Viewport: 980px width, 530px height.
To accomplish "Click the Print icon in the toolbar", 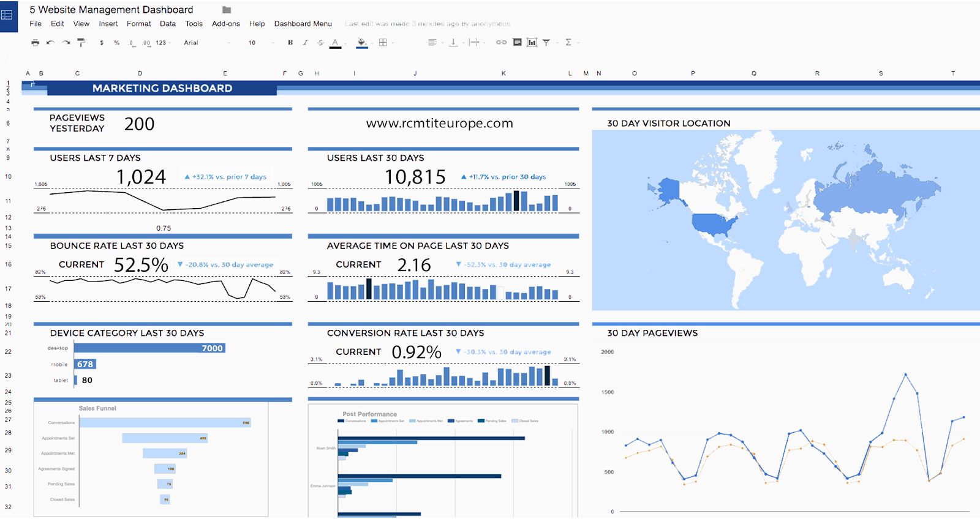I will click(x=36, y=43).
